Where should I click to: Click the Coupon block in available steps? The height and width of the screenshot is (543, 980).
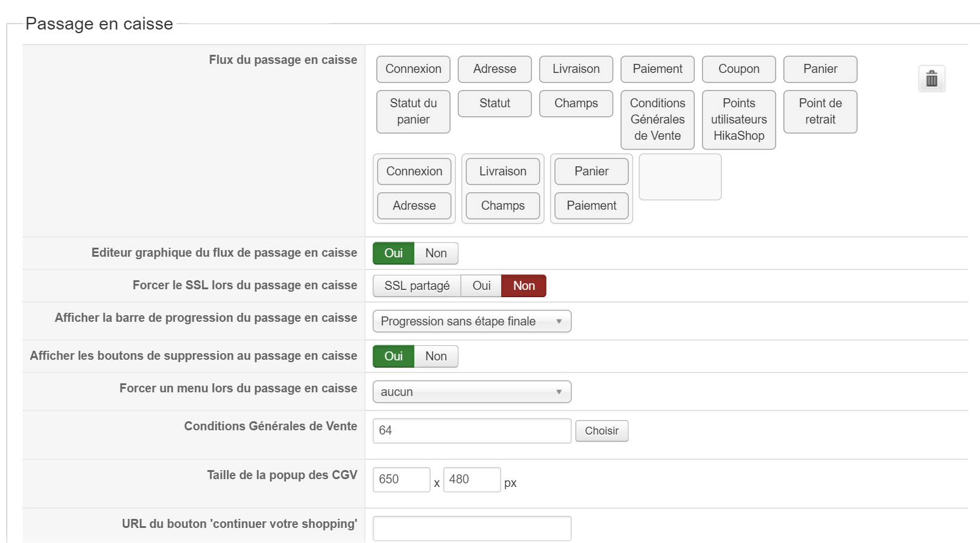pos(739,69)
